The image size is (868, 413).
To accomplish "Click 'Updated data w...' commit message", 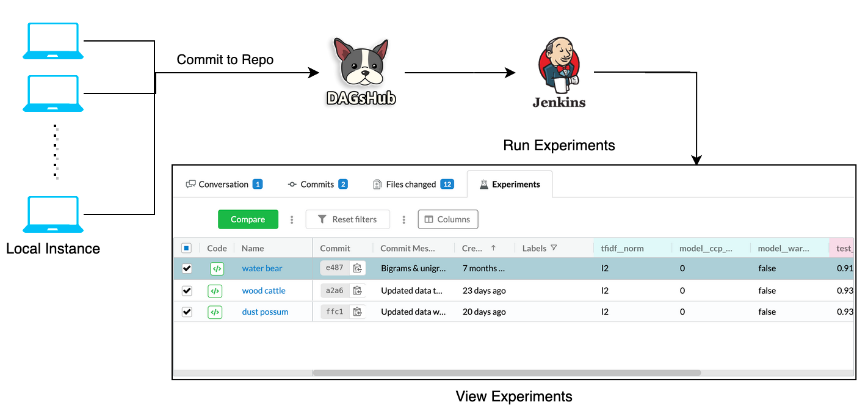I will pyautogui.click(x=413, y=312).
